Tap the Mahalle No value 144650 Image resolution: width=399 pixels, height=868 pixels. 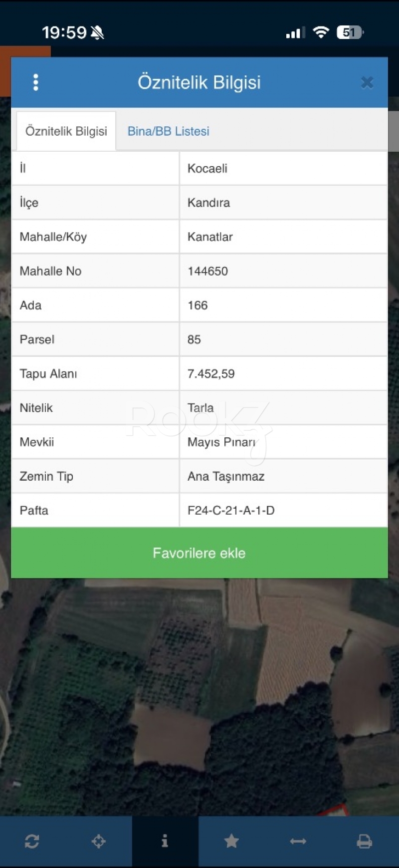[207, 271]
